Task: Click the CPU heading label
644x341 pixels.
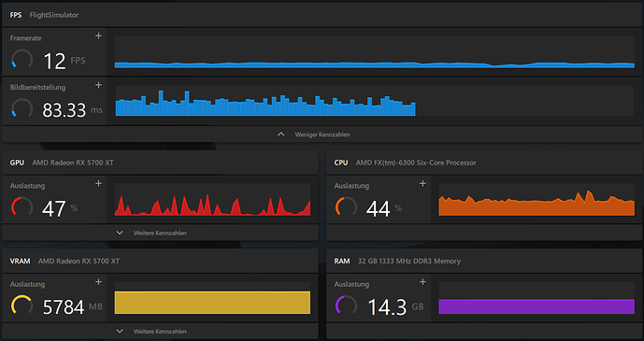Action: coord(341,163)
